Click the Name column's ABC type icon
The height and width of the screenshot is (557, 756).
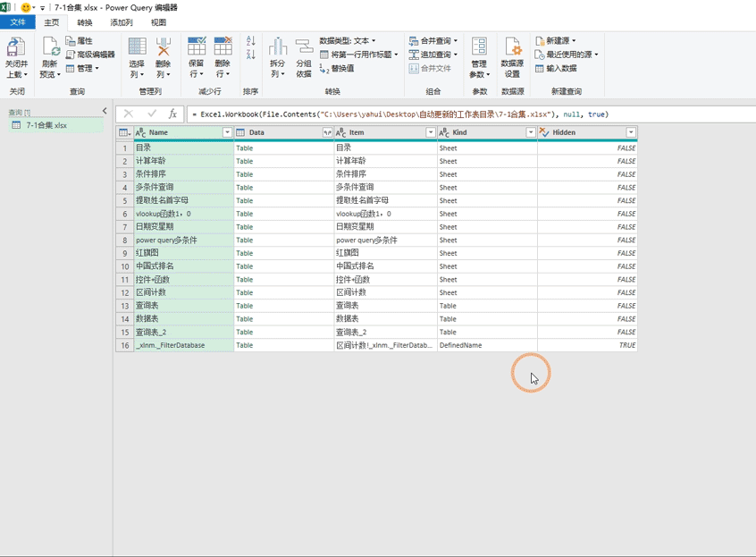140,132
